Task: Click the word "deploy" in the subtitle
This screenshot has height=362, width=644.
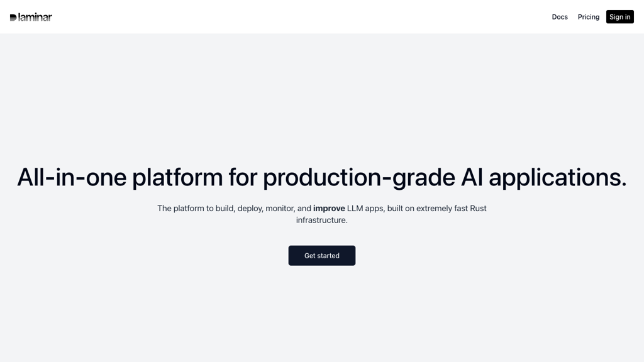Action: tap(250, 209)
